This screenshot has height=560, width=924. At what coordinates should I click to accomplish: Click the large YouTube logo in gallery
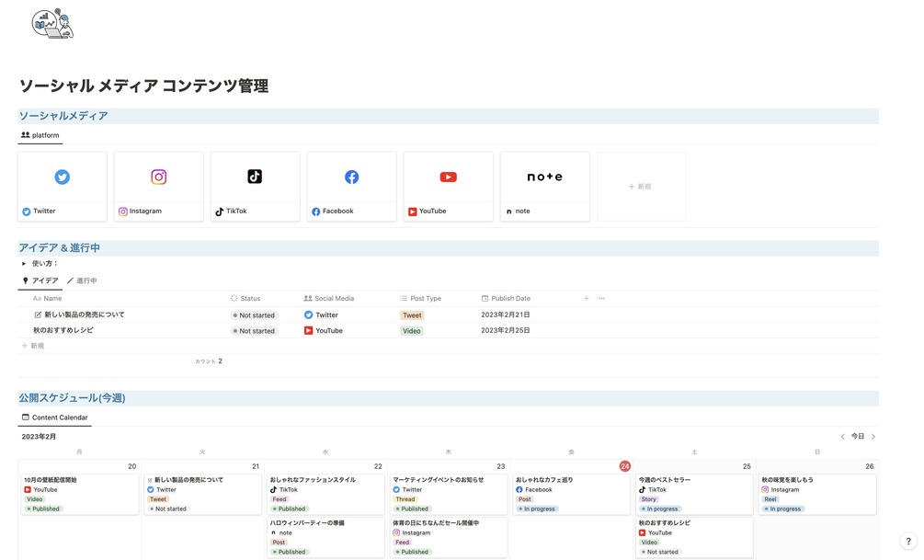(x=449, y=177)
